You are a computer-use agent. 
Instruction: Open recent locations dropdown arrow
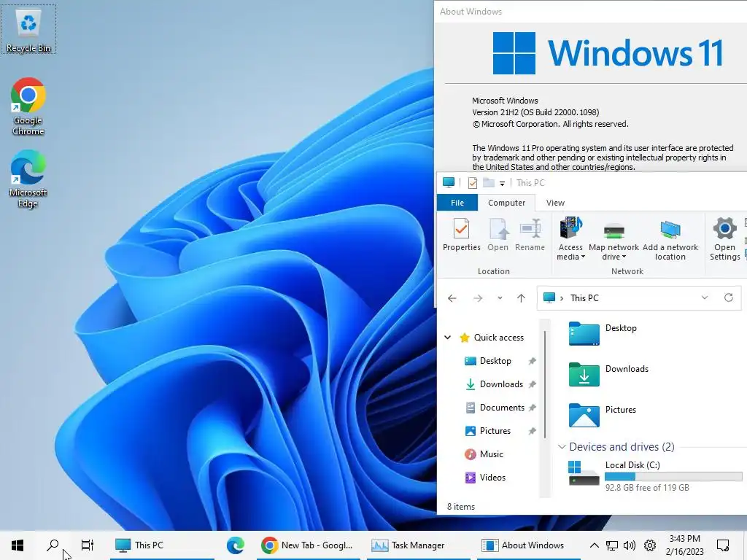coord(500,298)
